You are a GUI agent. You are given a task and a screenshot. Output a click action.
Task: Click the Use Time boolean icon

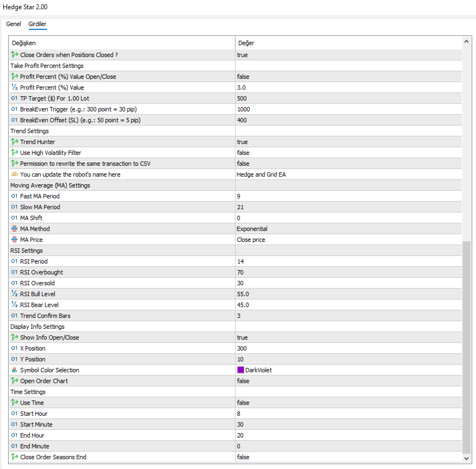pyautogui.click(x=14, y=403)
